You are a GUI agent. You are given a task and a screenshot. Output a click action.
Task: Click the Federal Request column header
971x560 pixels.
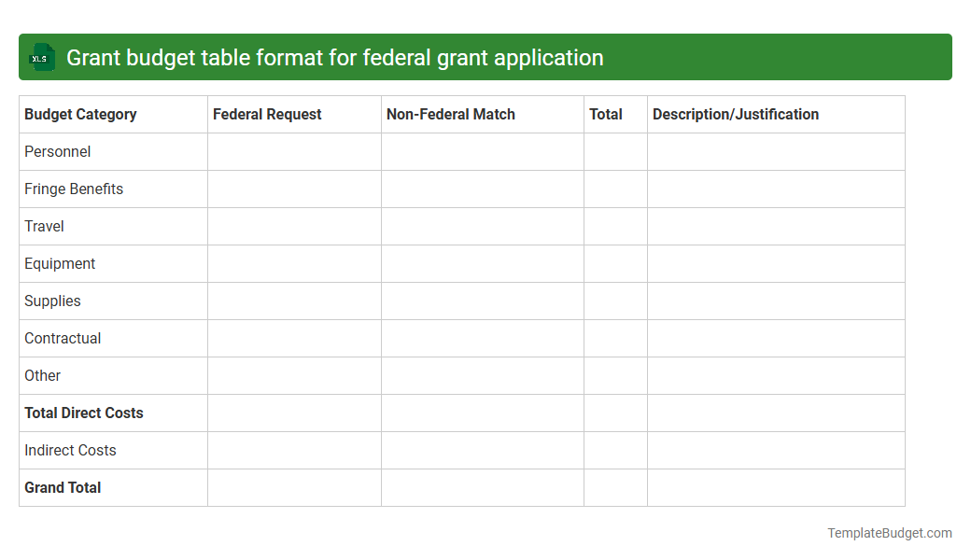pyautogui.click(x=267, y=114)
